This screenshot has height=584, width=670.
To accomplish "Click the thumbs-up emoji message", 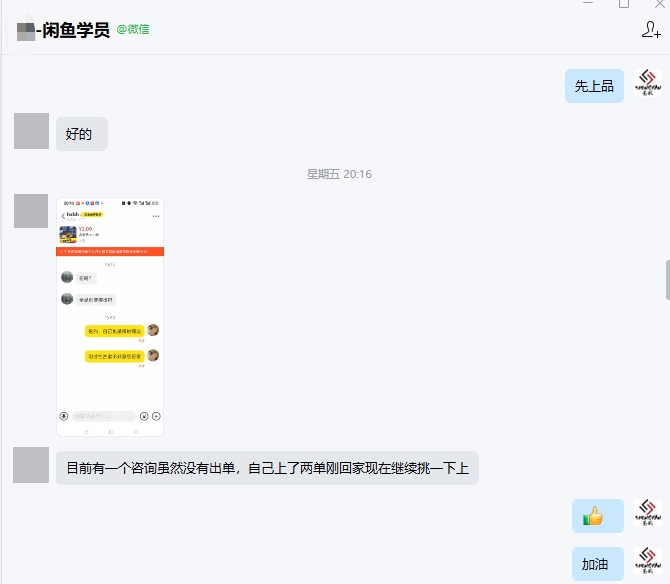I will (x=597, y=516).
